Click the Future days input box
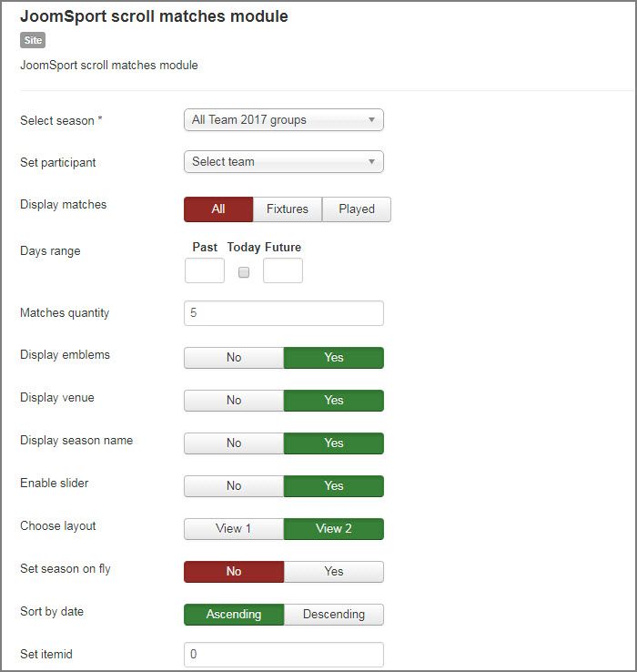 coord(283,270)
